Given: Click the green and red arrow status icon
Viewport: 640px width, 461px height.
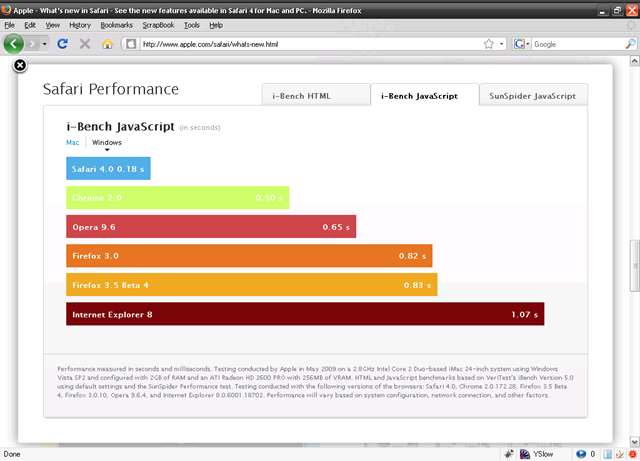Looking at the screenshot, I should coord(620,454).
